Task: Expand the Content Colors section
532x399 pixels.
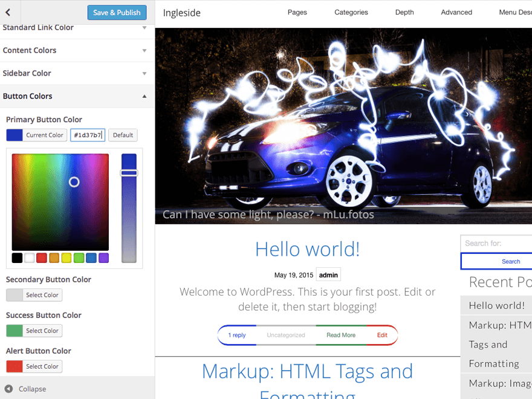Action: (77, 50)
